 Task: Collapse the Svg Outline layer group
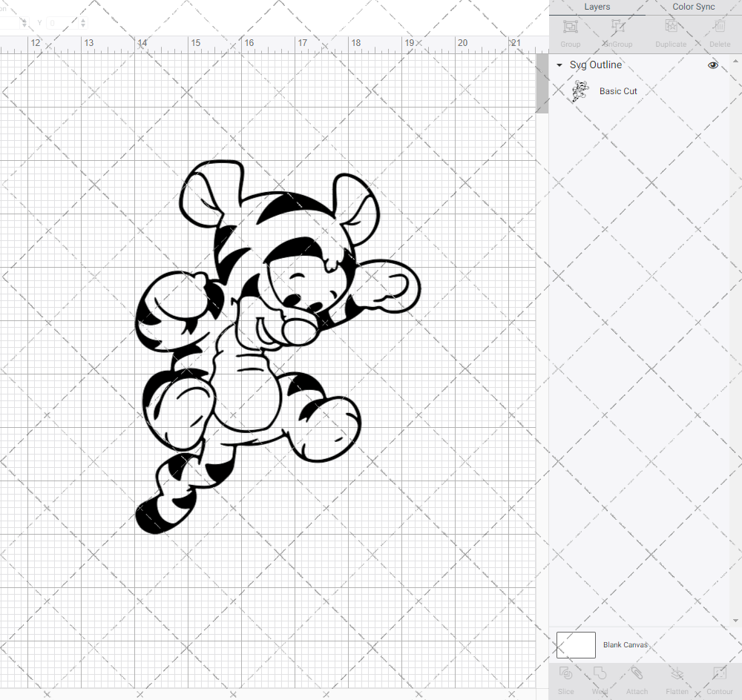[x=559, y=65]
